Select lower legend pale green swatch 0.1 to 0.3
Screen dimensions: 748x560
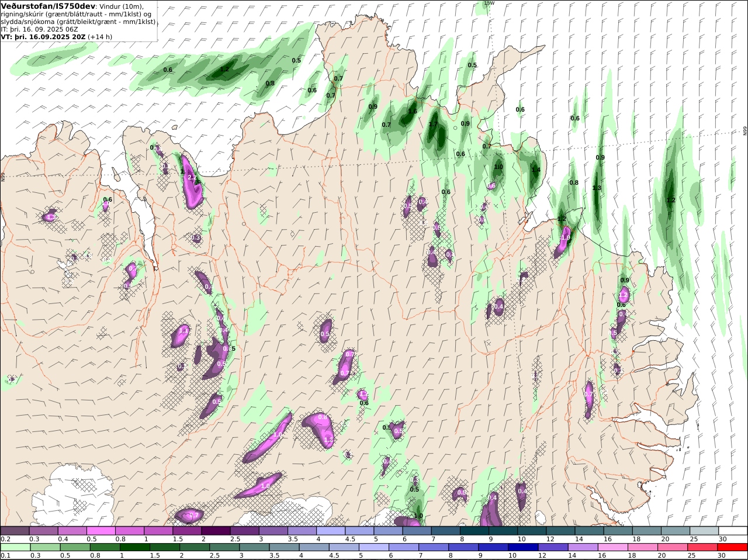(x=15, y=547)
